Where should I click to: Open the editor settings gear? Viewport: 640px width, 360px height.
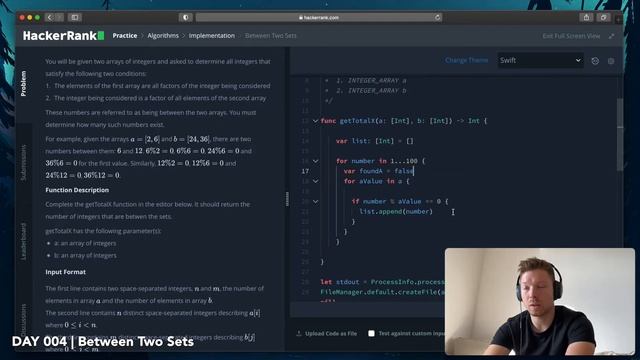click(611, 61)
